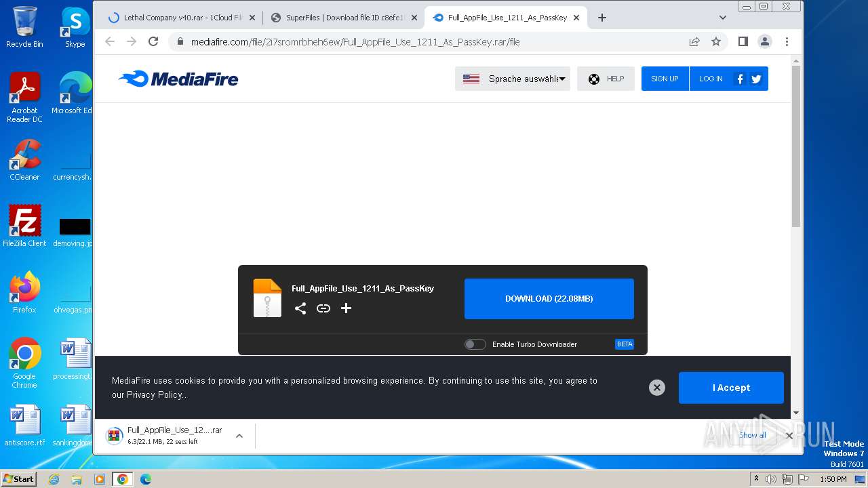
Task: Expand download item options chevron
Action: [x=239, y=436]
